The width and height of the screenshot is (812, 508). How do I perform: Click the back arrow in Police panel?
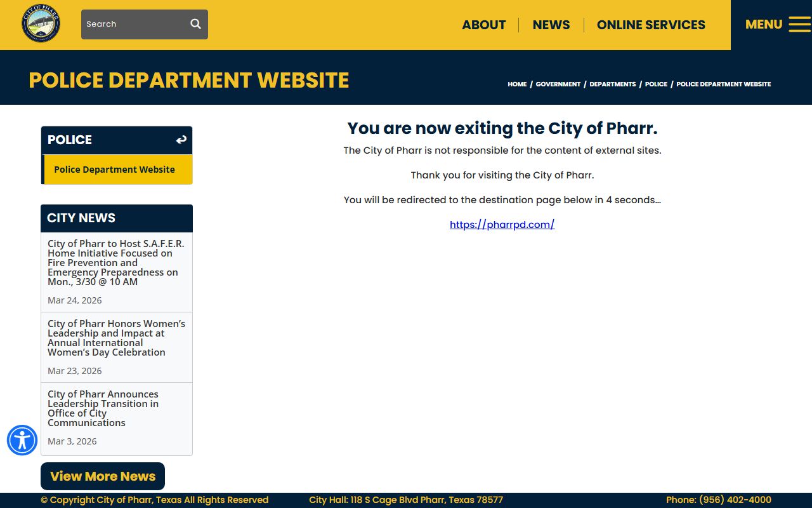[181, 140]
